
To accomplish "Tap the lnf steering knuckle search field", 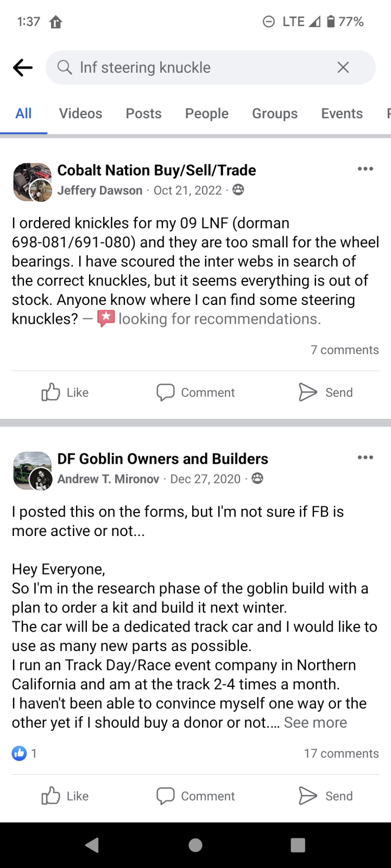I will (x=211, y=67).
